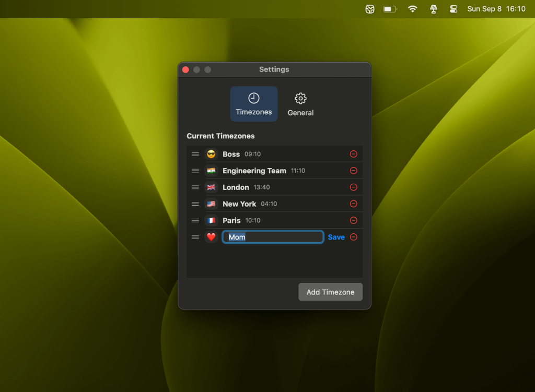
Task: Click the Wi-Fi status icon
Action: (413, 9)
